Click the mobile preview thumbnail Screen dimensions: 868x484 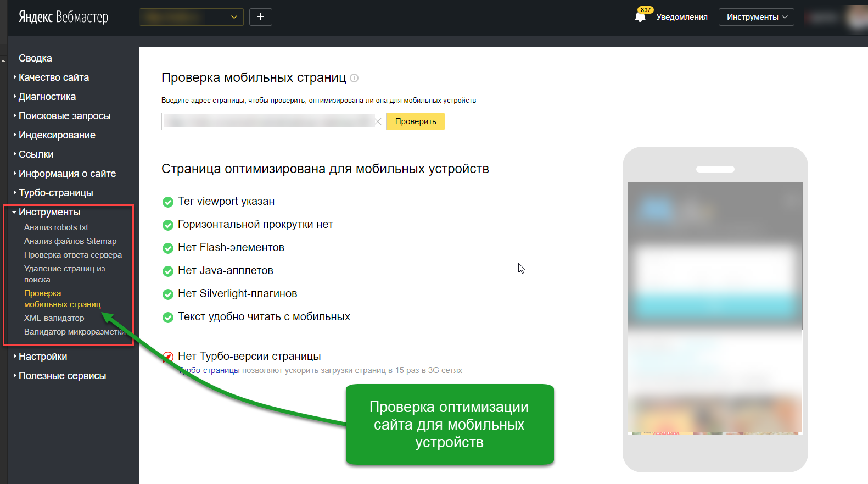[715, 309]
